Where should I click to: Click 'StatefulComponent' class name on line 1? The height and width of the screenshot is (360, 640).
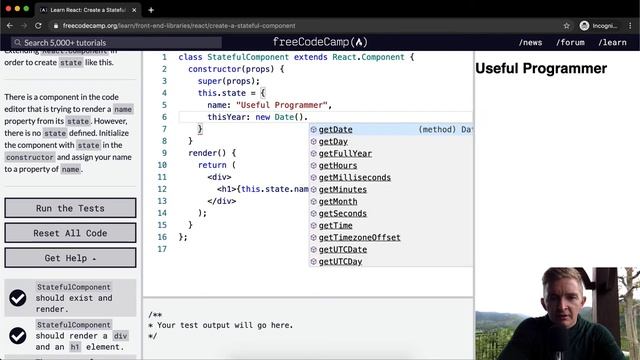[248, 57]
